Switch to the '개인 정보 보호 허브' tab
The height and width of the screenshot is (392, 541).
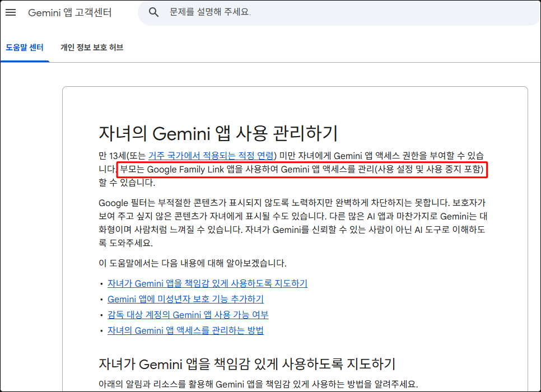92,47
